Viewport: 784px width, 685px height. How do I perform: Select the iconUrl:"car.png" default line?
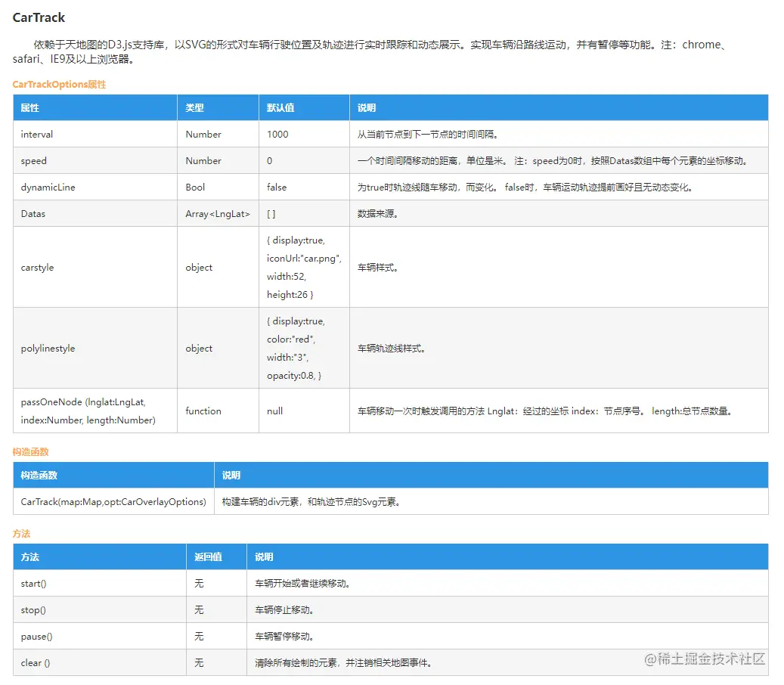point(304,258)
